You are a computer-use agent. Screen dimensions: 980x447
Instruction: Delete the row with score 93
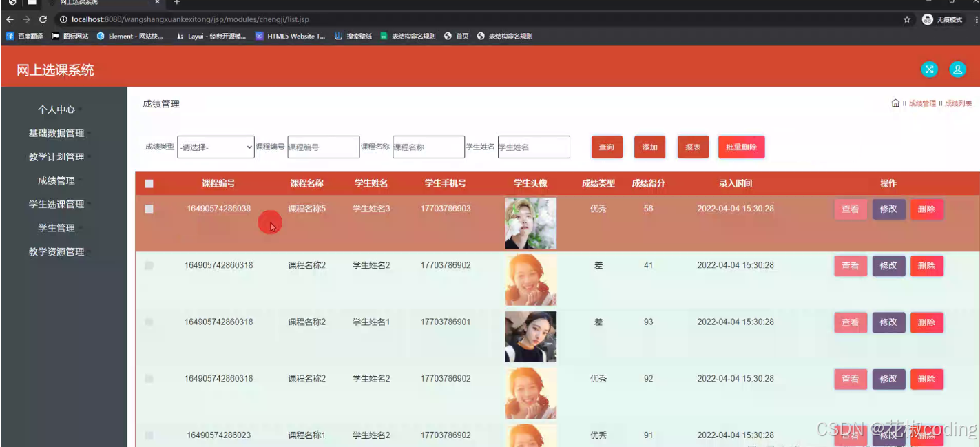[x=926, y=322]
